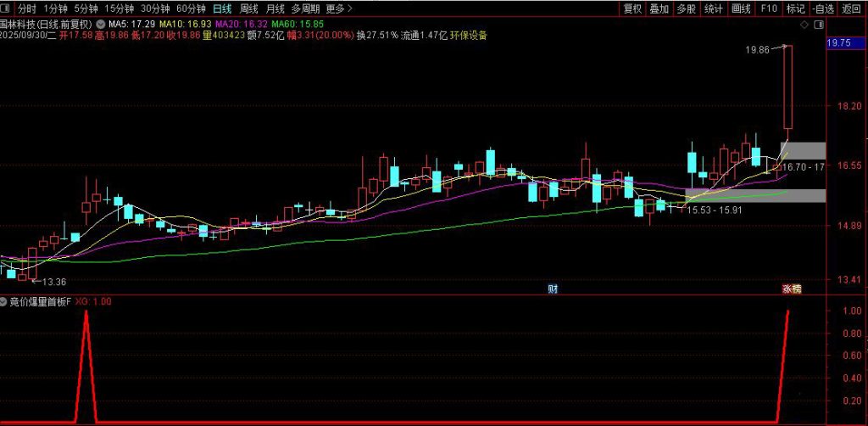Open the 竞价爆量首板F indicator dropdown
Viewport: 868px width, 426px height.
(x=4, y=302)
